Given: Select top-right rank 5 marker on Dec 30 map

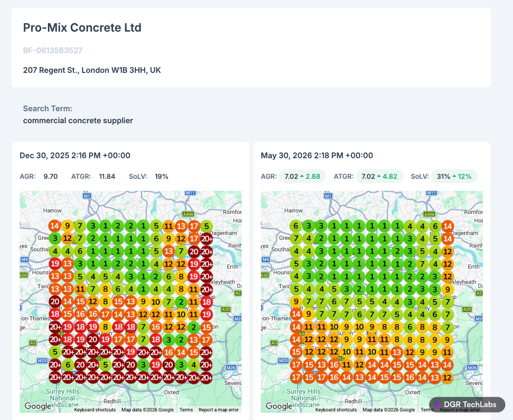Looking at the screenshot, I should 207,226.
